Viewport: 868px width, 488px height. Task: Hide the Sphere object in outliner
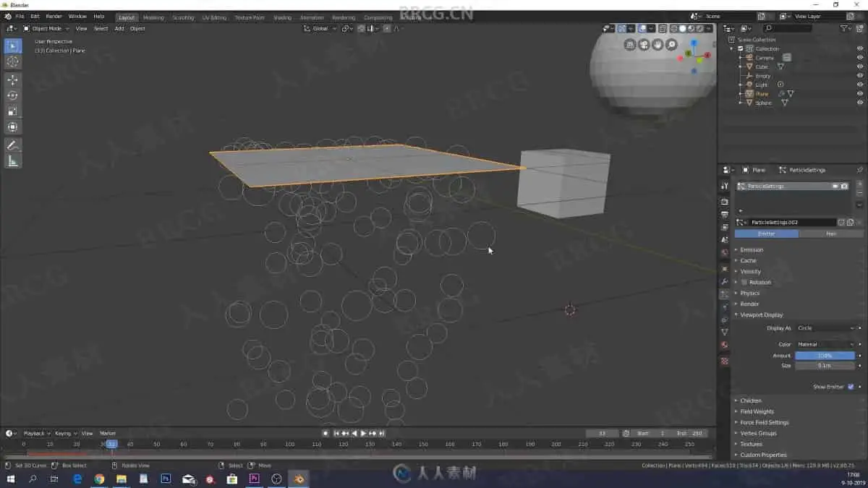[x=860, y=103]
